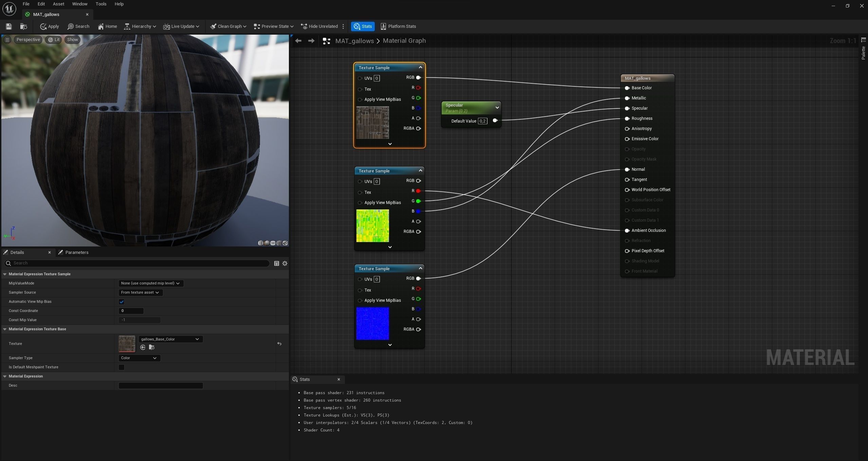The width and height of the screenshot is (868, 461).
Task: Click the Lit view mode button
Action: pyautogui.click(x=54, y=40)
